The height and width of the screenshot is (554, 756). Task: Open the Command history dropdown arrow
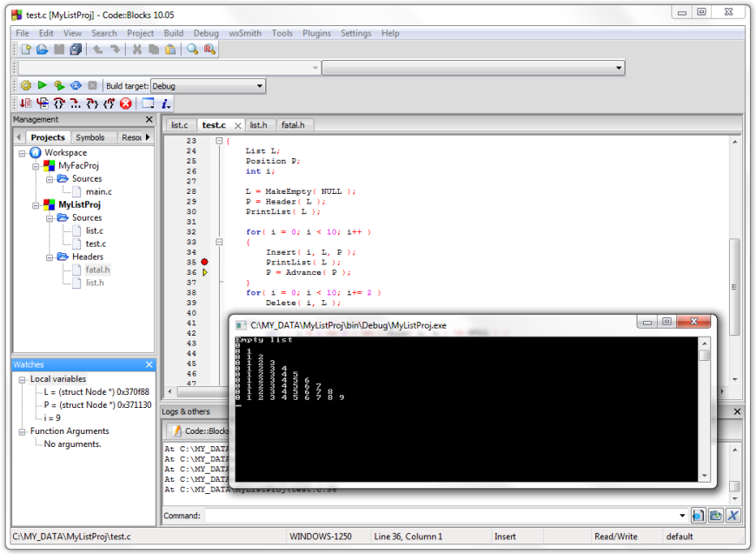click(x=682, y=516)
